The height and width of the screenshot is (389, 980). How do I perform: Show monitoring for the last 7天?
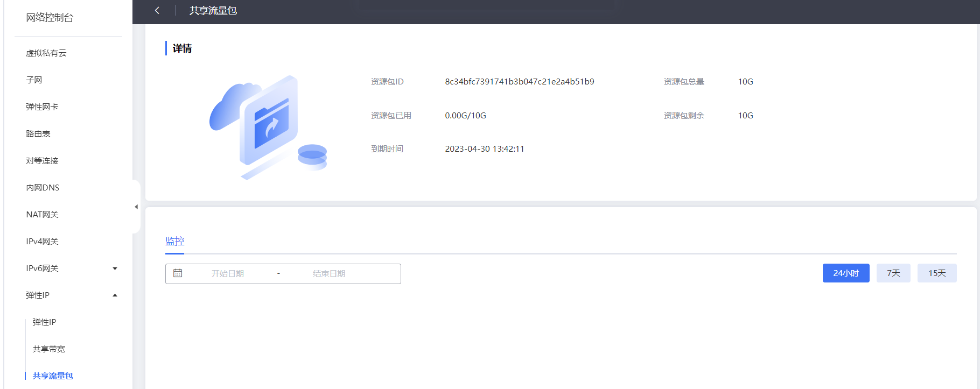(893, 273)
